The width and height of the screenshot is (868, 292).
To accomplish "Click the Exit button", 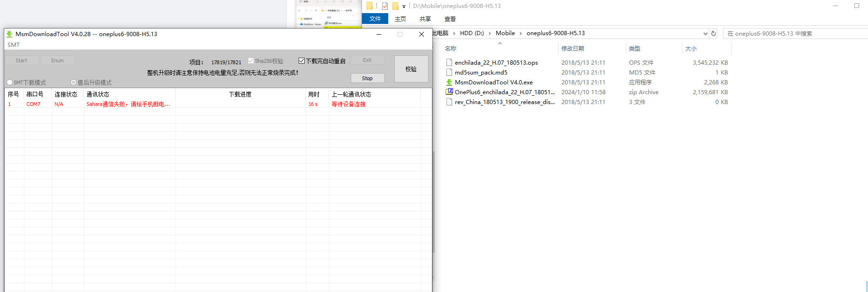I will tap(368, 60).
